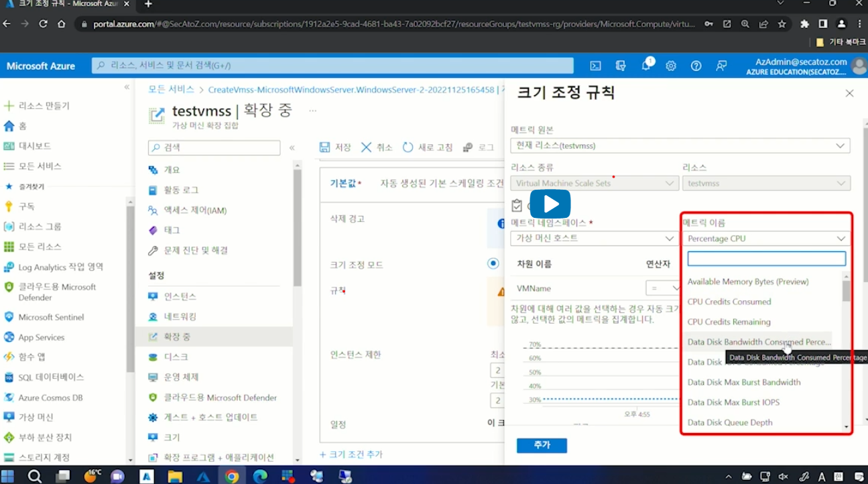
Task: Select Data Disk Max Burst IOPS
Action: [733, 402]
